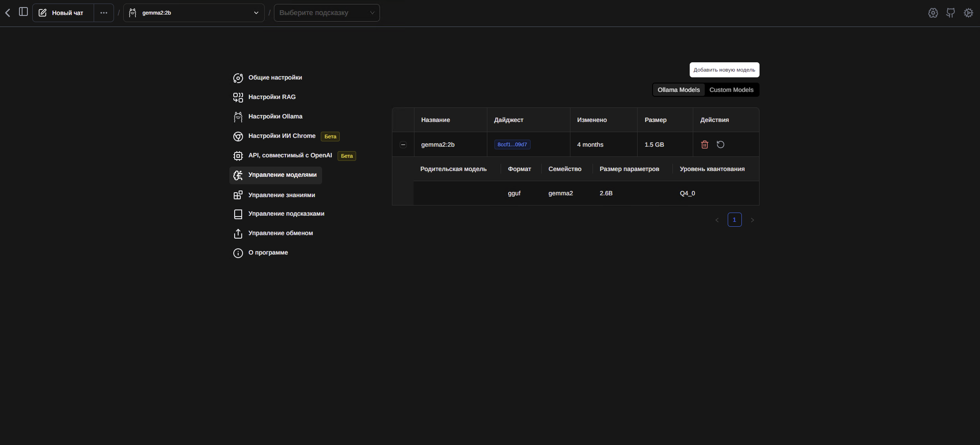The width and height of the screenshot is (980, 445).
Task: Click the circular cog icon in top bar
Action: pos(933,13)
